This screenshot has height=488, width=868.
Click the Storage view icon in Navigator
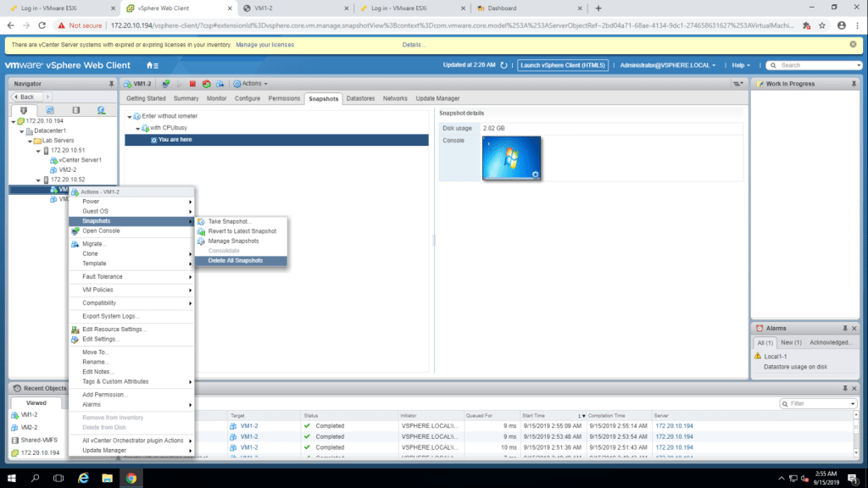click(75, 110)
